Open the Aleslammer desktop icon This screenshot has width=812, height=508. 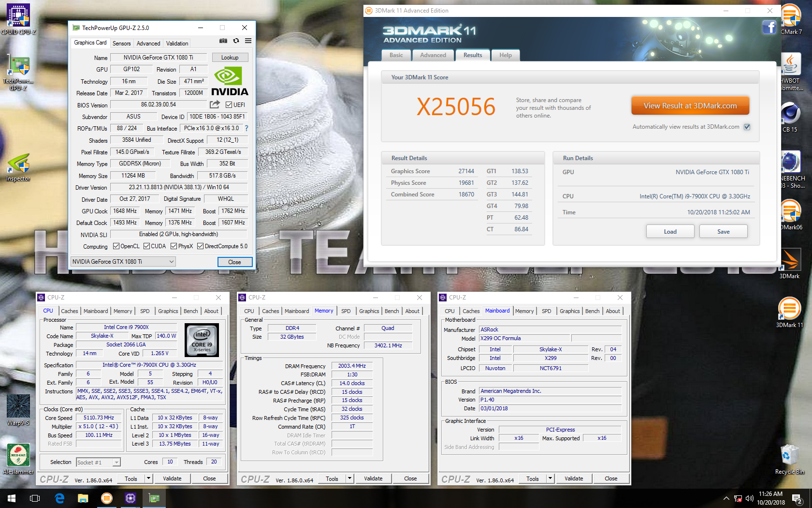coord(18,459)
